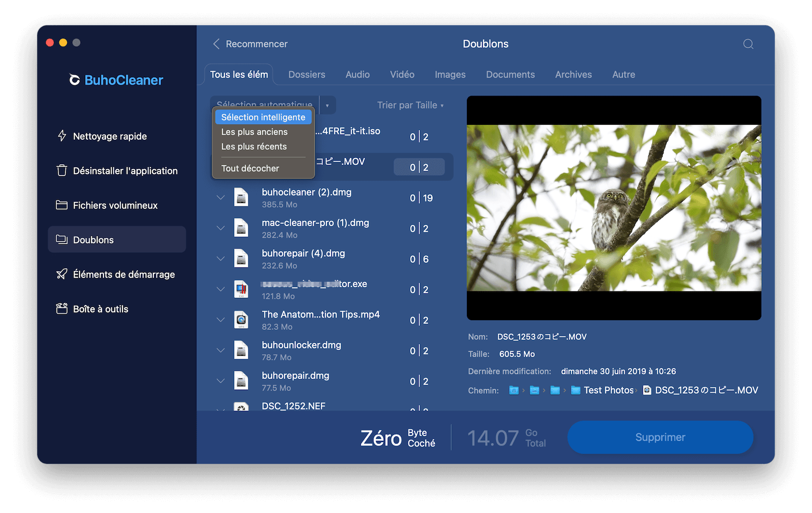This screenshot has height=513, width=812.
Task: Expand The Anatom...tion Tips.mp4 group
Action: (x=220, y=320)
